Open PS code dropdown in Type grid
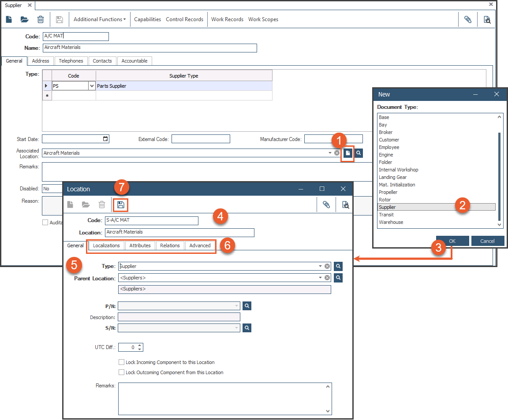The height and width of the screenshot is (420, 508). 92,86
